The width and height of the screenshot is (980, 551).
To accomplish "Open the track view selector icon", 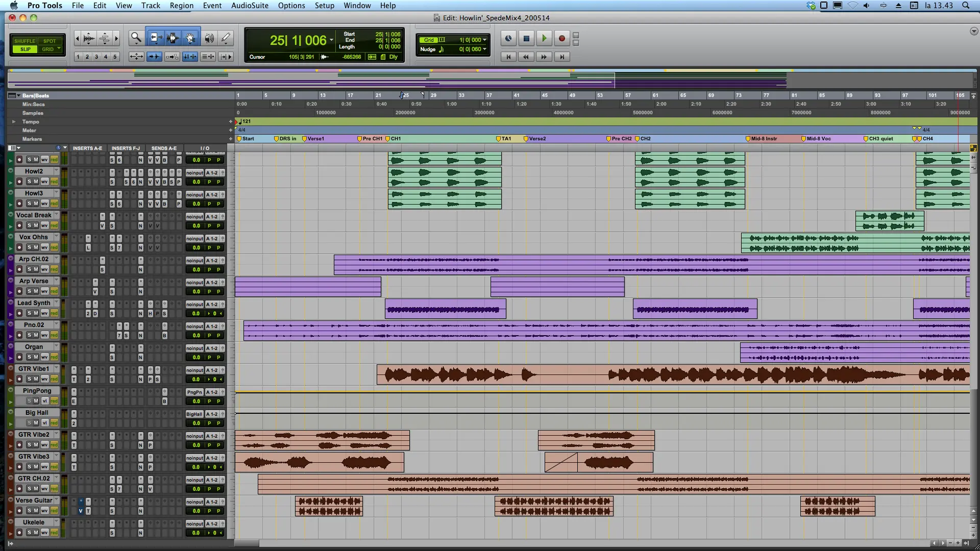I will (14, 148).
